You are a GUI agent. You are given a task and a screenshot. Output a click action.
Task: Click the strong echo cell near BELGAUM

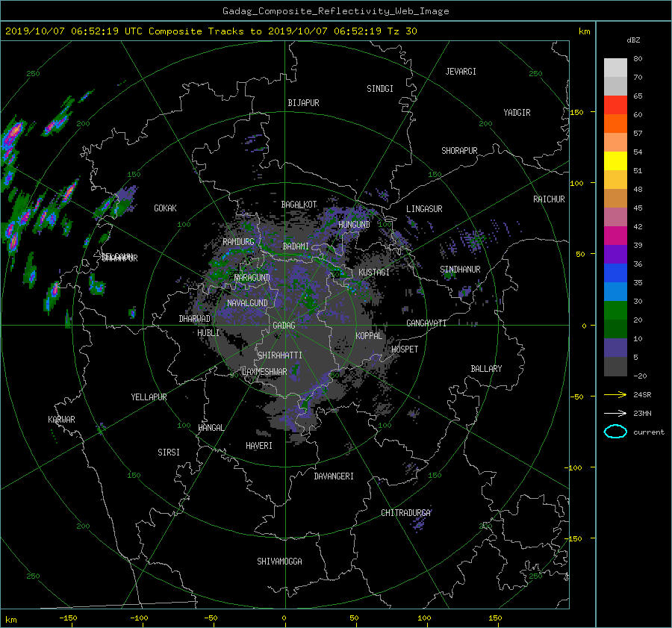pyautogui.click(x=96, y=285)
